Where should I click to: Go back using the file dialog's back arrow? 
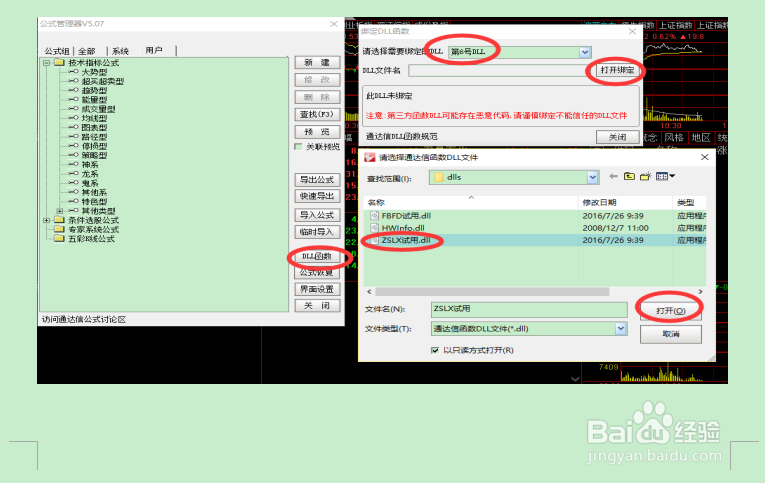click(x=613, y=177)
